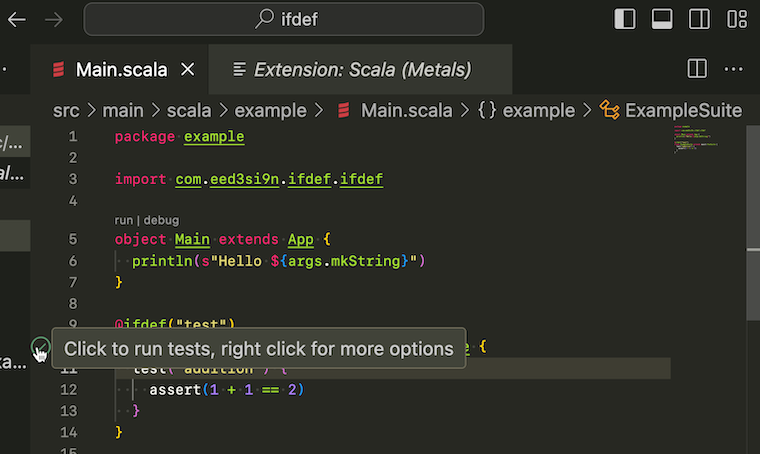Open the customize layout icon
This screenshot has height=454, width=760.
click(737, 19)
